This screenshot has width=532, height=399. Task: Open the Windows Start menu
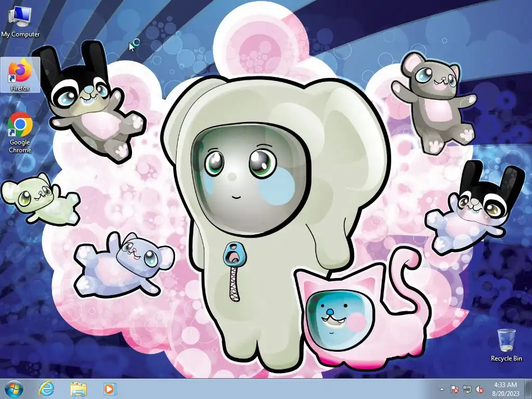tap(14, 389)
